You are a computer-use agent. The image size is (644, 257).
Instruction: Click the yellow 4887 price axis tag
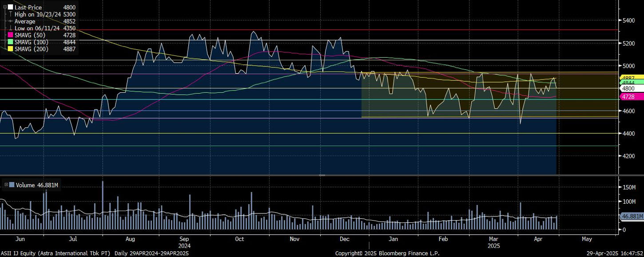pyautogui.click(x=631, y=78)
